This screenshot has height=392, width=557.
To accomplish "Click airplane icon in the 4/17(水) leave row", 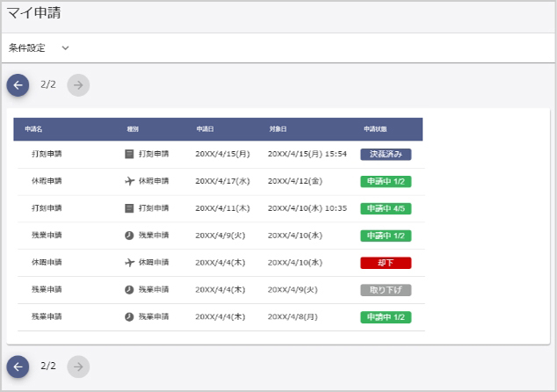I will (130, 181).
